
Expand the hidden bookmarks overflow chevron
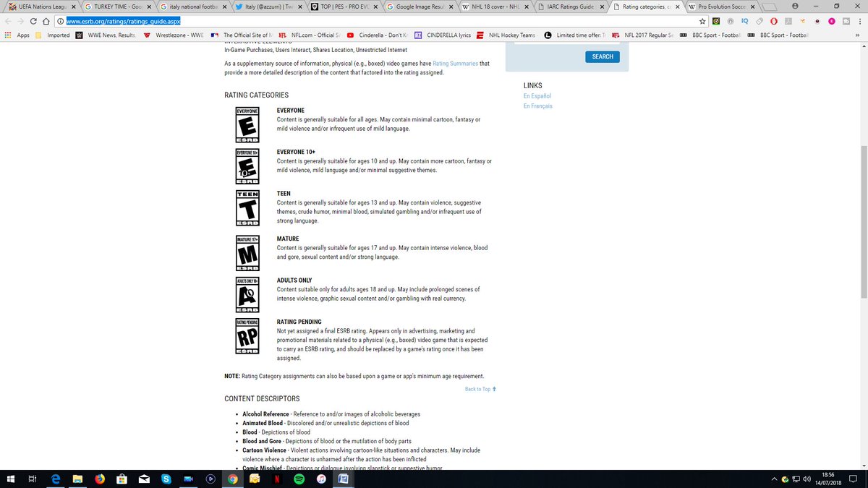(856, 35)
